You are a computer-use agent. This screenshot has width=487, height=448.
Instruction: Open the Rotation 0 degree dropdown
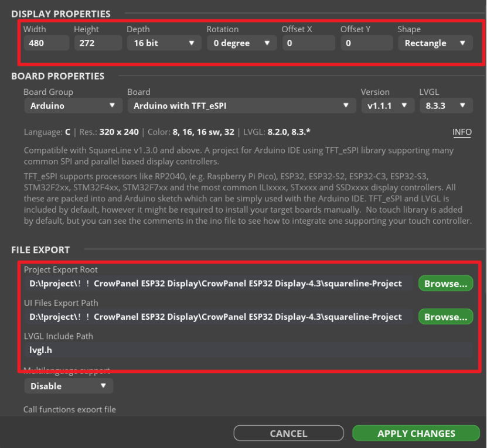(241, 43)
